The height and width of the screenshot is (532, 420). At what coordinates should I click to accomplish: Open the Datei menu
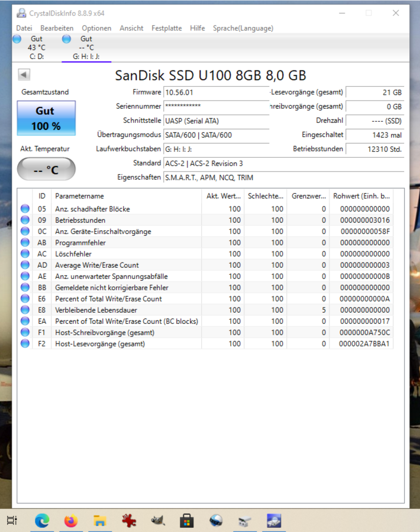(x=24, y=28)
